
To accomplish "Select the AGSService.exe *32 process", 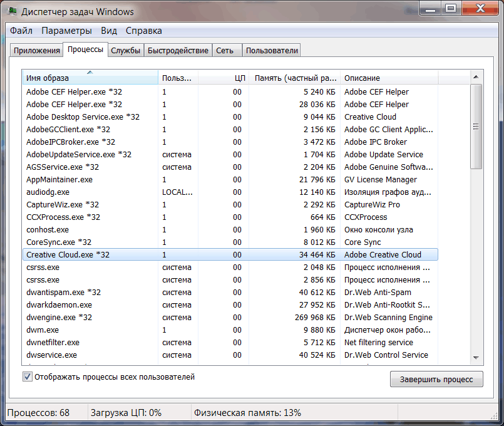I will (x=230, y=167).
